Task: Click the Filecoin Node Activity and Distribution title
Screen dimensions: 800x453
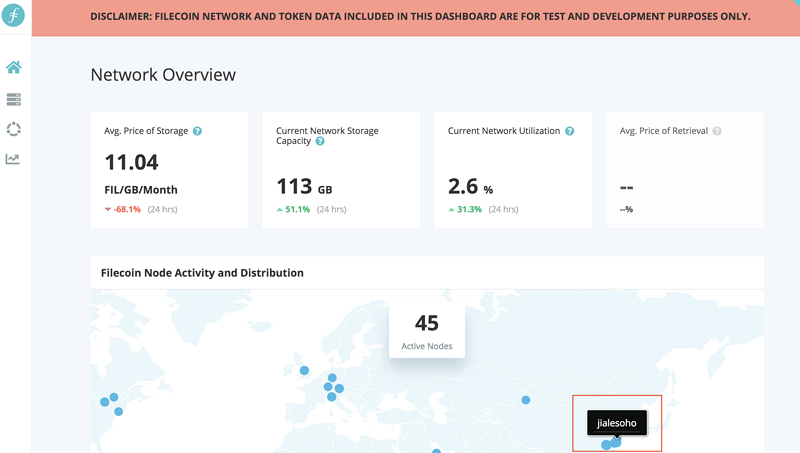Action: point(202,273)
